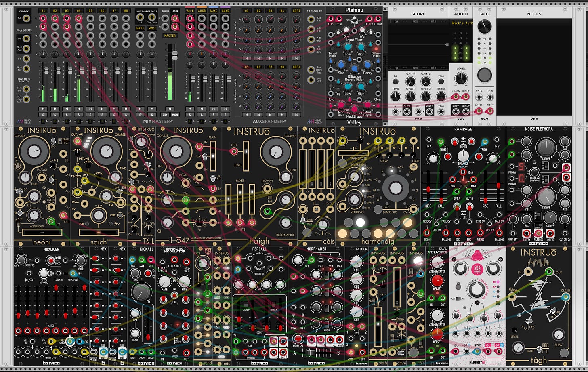
Task: Click the large diatonic knob on harmonàig
Action: pos(395,188)
